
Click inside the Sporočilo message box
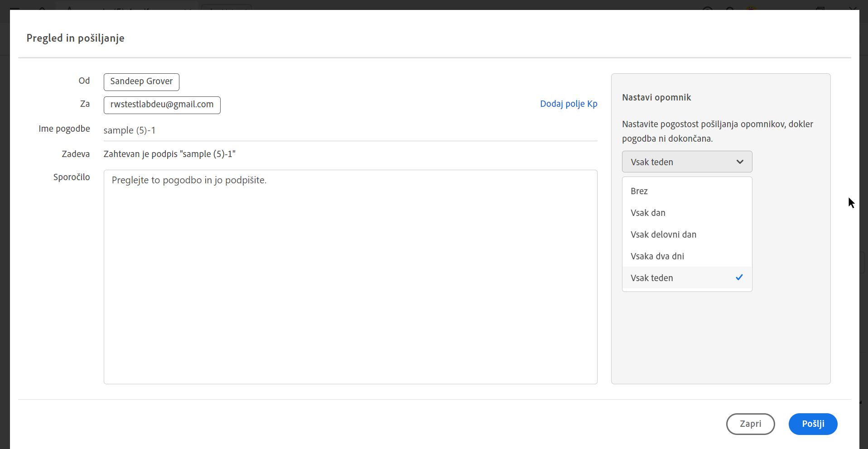(350, 276)
